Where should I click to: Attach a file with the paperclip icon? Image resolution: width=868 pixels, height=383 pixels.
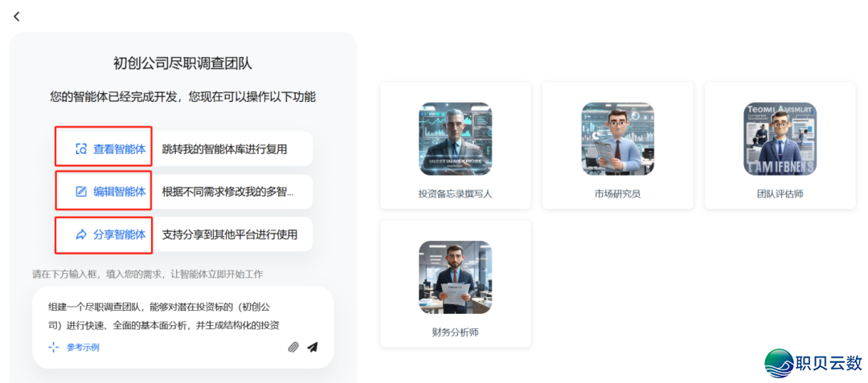[x=293, y=347]
